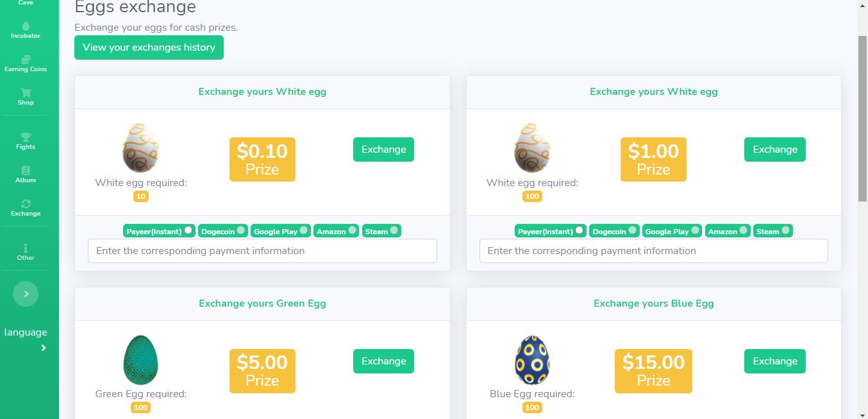Open the Other info icon

pyautogui.click(x=26, y=248)
